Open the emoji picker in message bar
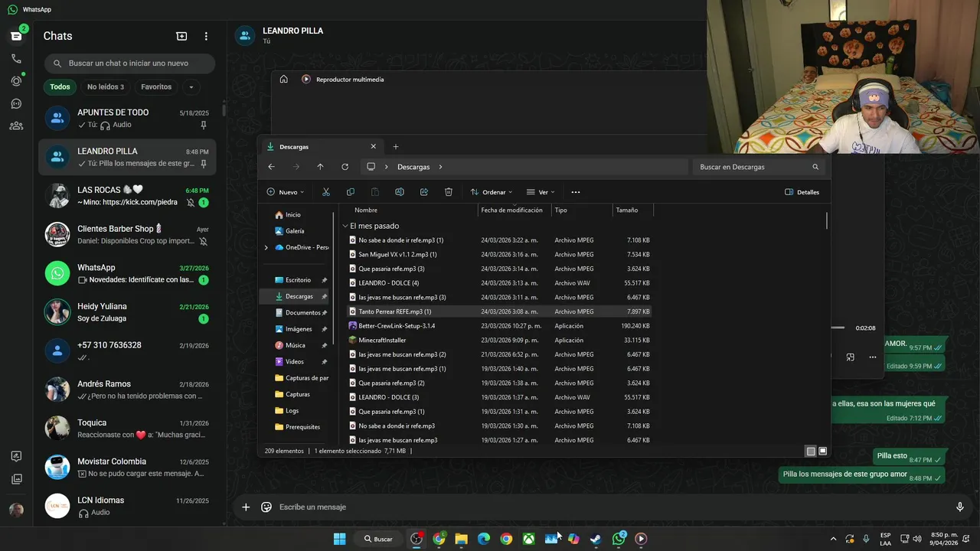This screenshot has width=980, height=551. [x=266, y=507]
